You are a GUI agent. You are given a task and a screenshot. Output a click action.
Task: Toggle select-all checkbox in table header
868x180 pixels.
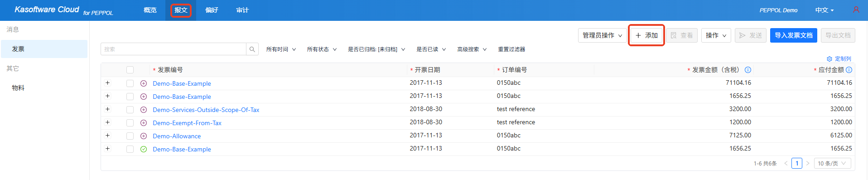click(130, 70)
